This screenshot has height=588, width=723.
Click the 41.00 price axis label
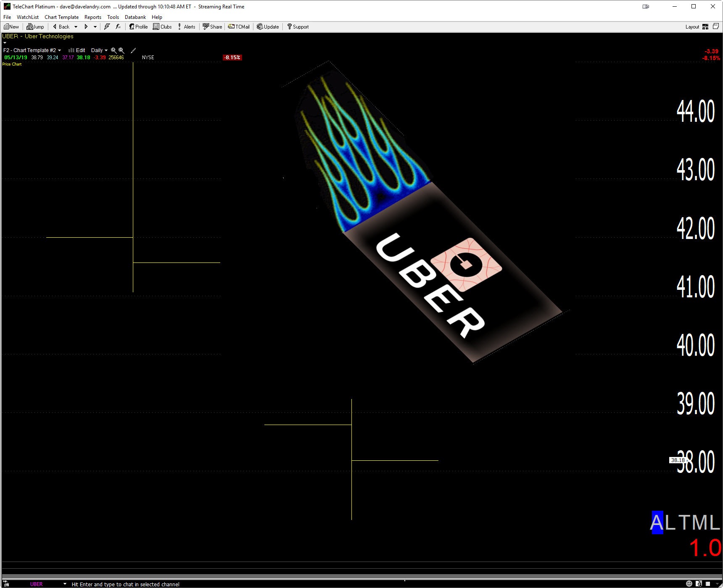coord(696,287)
